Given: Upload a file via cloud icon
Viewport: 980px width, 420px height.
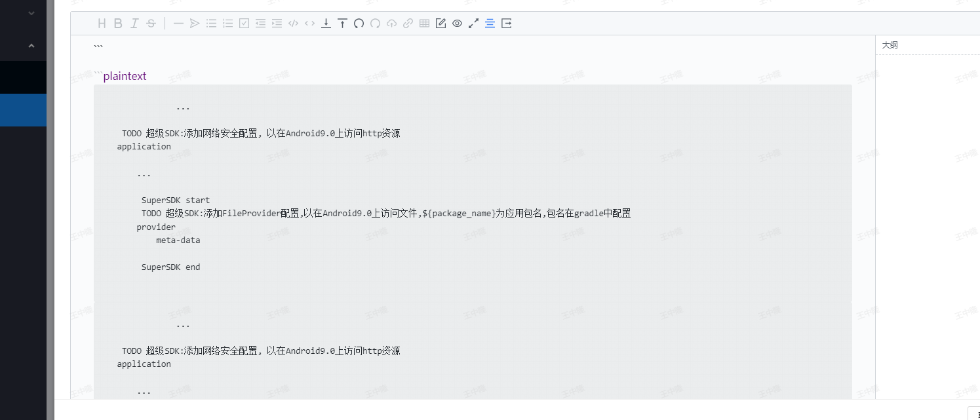Looking at the screenshot, I should tap(391, 24).
